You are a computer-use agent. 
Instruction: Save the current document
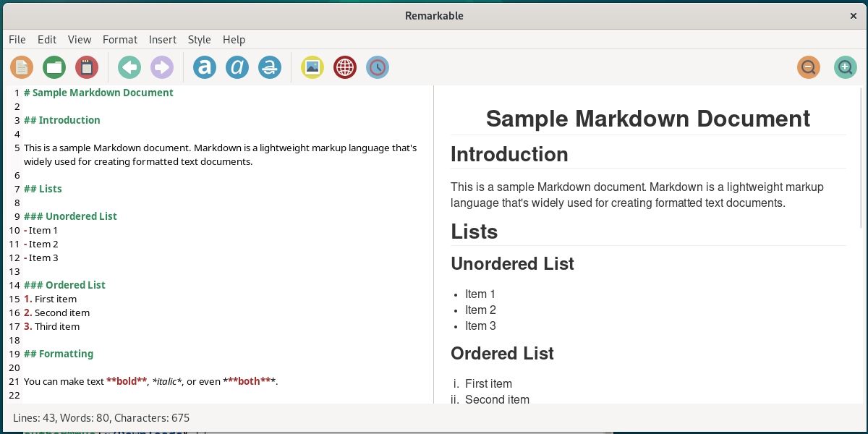coord(87,67)
